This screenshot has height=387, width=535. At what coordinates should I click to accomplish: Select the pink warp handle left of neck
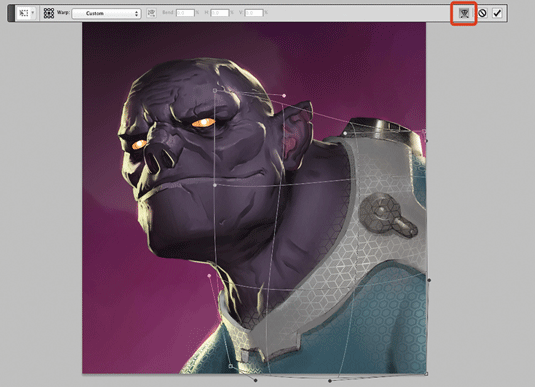(x=209, y=276)
